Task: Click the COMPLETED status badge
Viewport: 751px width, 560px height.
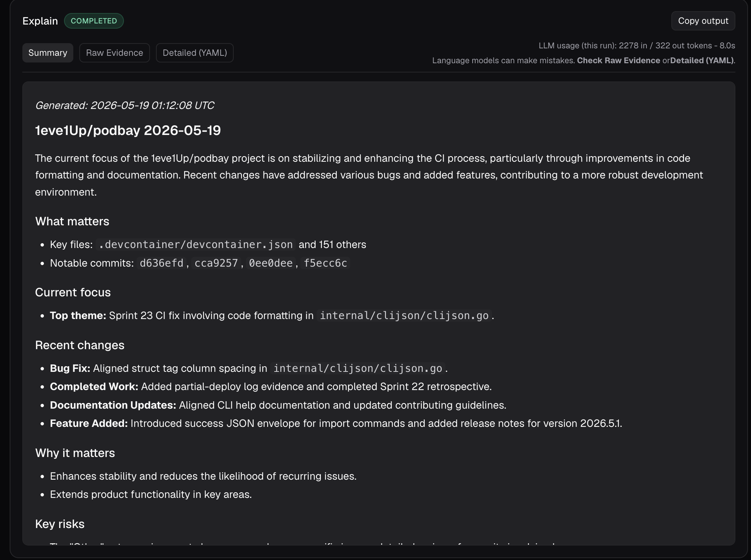Action: pos(94,21)
